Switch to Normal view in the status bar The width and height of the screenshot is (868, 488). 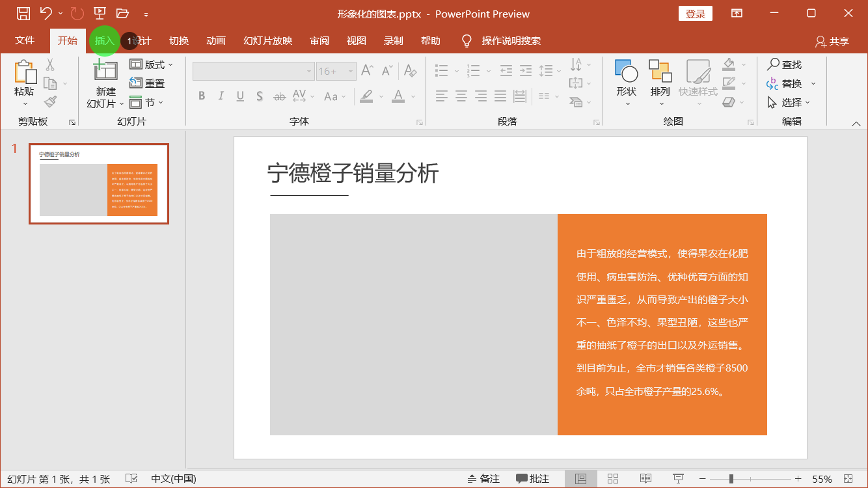[581, 479]
